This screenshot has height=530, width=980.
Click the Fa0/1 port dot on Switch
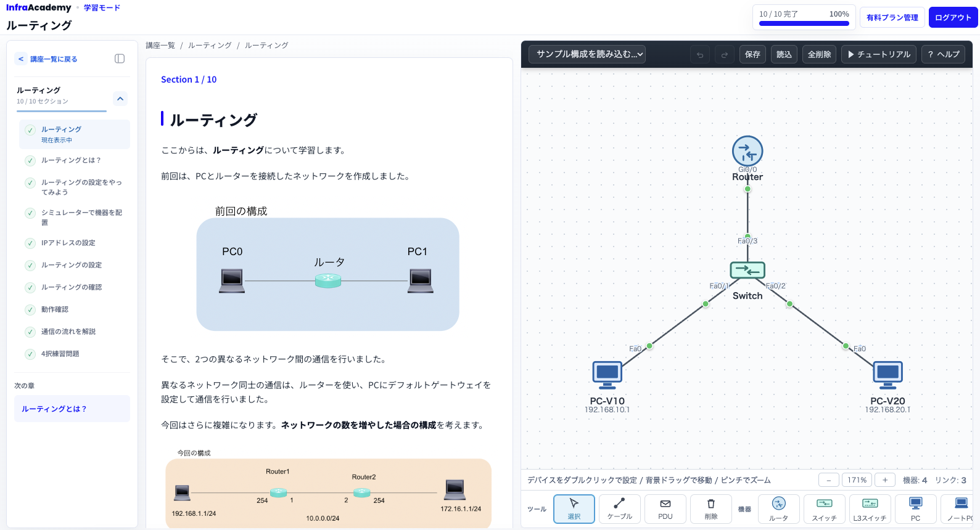coord(706,304)
